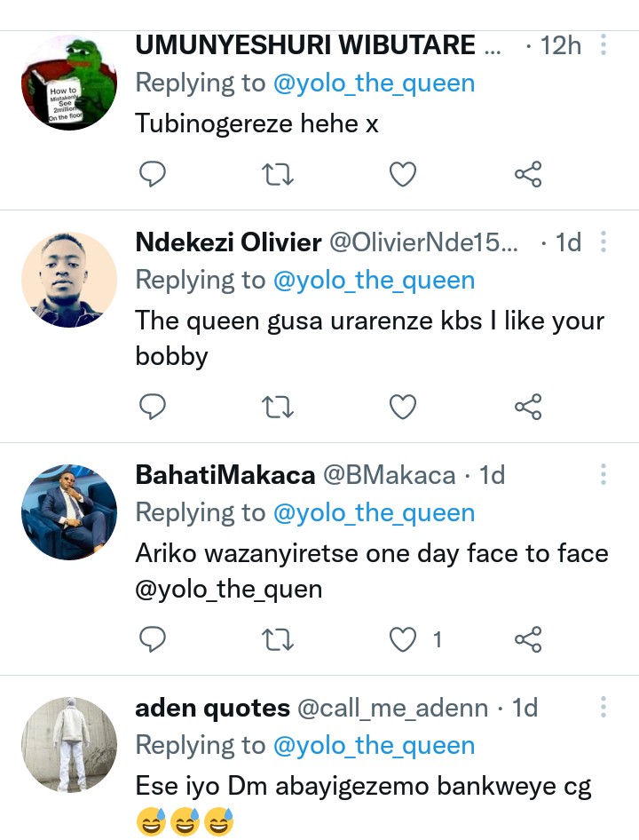Share BahatiMakaca's tweet
Image resolution: width=639 pixels, height=840 pixels.
pyautogui.click(x=528, y=638)
